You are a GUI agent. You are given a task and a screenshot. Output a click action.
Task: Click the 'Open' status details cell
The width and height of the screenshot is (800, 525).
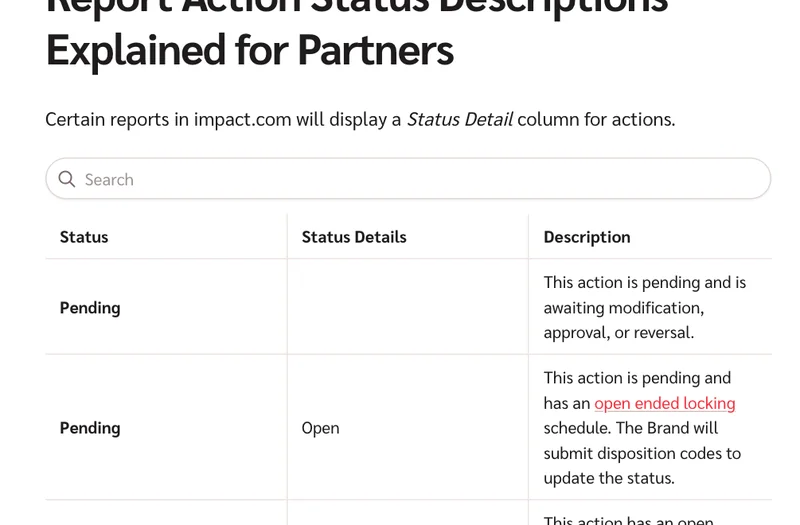320,428
